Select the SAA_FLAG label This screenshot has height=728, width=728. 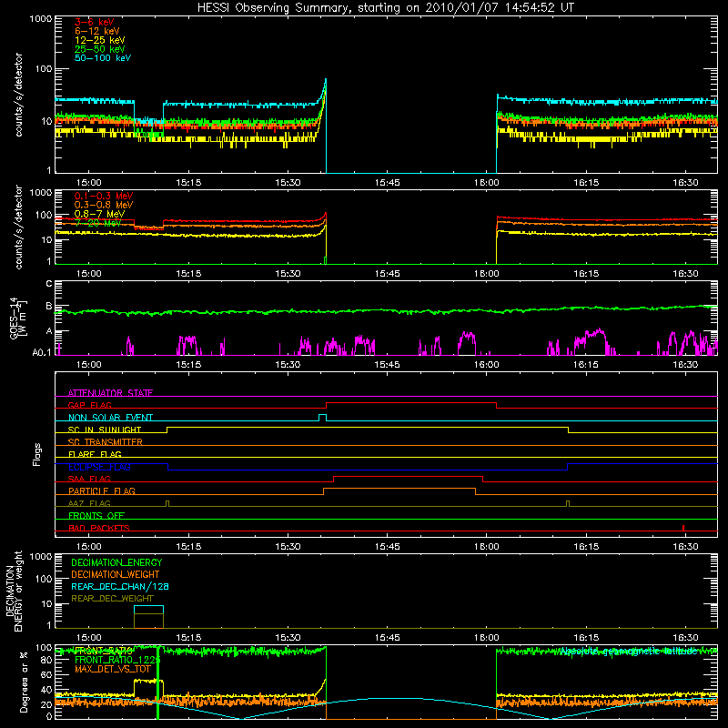click(89, 479)
